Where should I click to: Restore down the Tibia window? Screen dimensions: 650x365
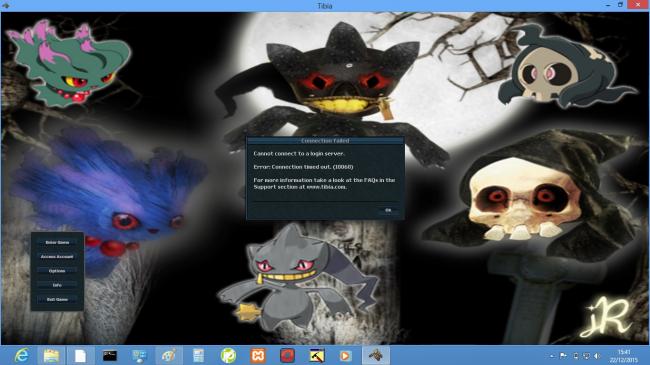pyautogui.click(x=620, y=5)
